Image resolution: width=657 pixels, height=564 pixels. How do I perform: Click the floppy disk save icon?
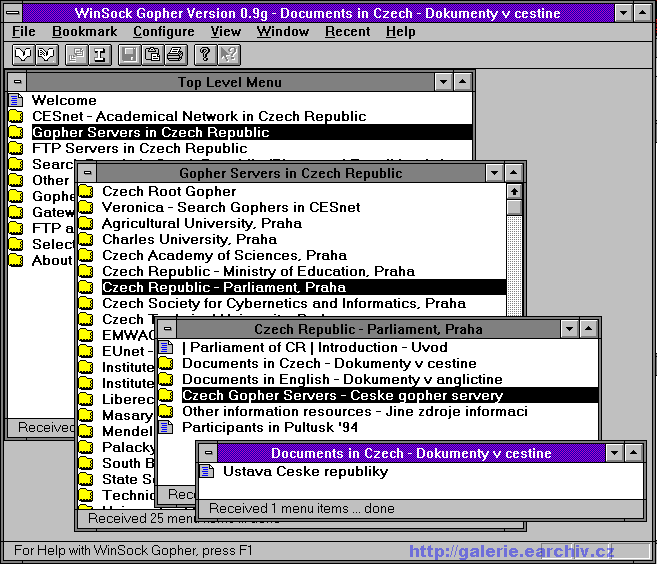click(129, 54)
